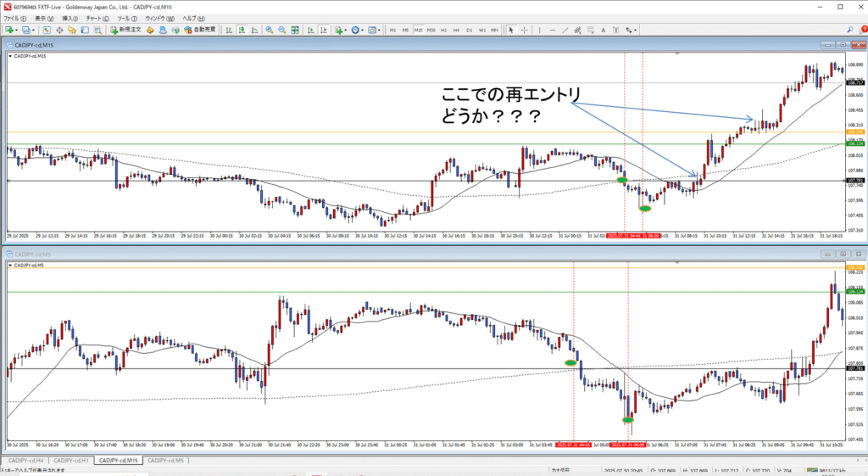The image size is (868, 476).
Task: Select the W1 timeframe
Action: (x=482, y=30)
